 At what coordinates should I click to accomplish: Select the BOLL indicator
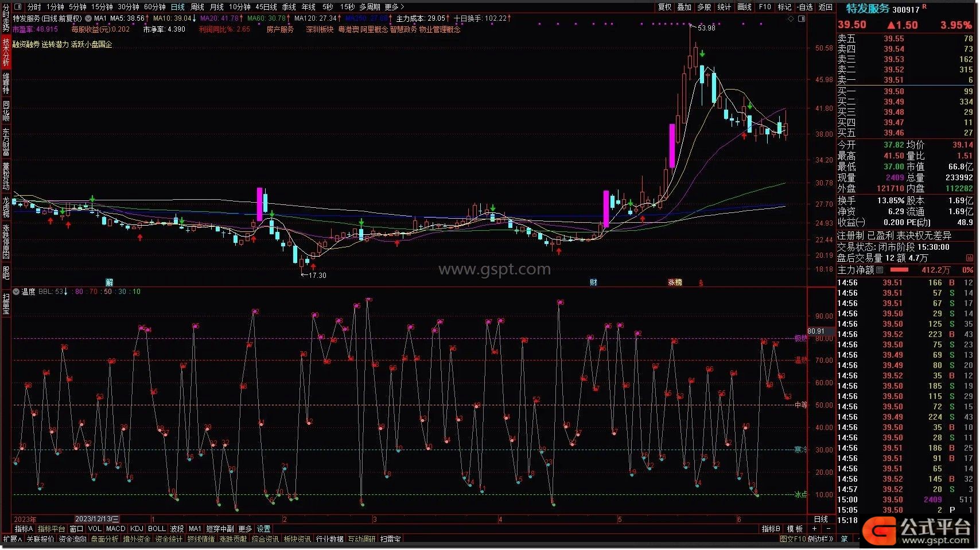pyautogui.click(x=157, y=529)
